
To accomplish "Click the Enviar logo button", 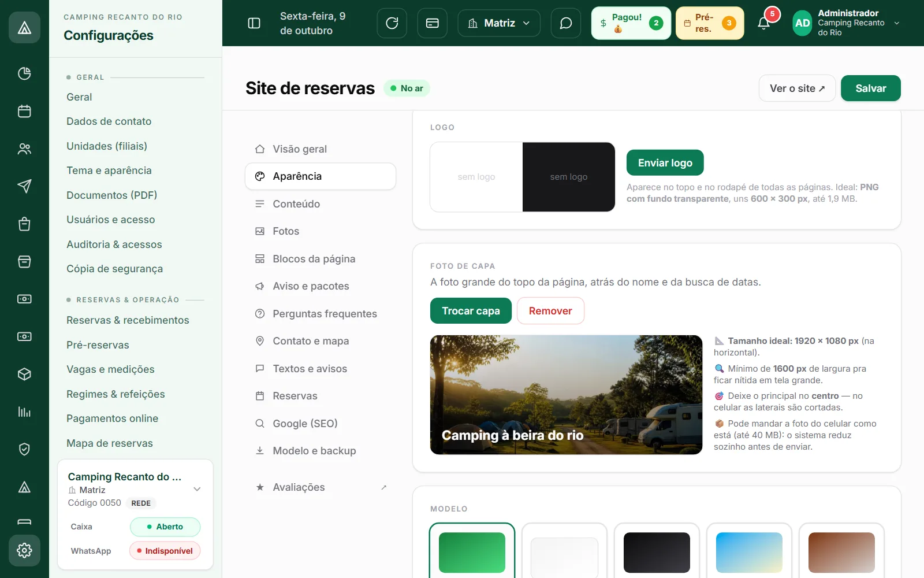I will [665, 163].
